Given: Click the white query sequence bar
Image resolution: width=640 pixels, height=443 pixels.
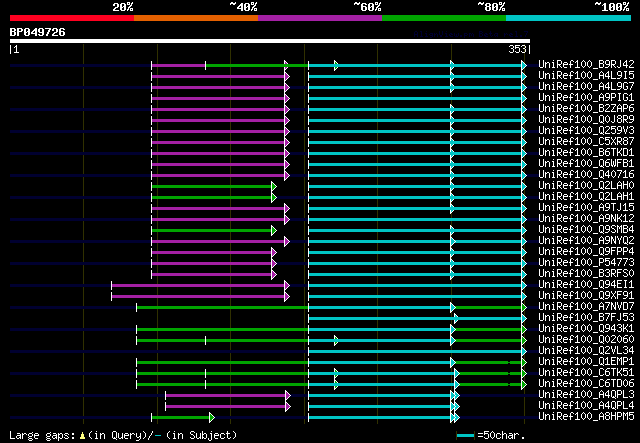Looking at the screenshot, I should tap(270, 41).
